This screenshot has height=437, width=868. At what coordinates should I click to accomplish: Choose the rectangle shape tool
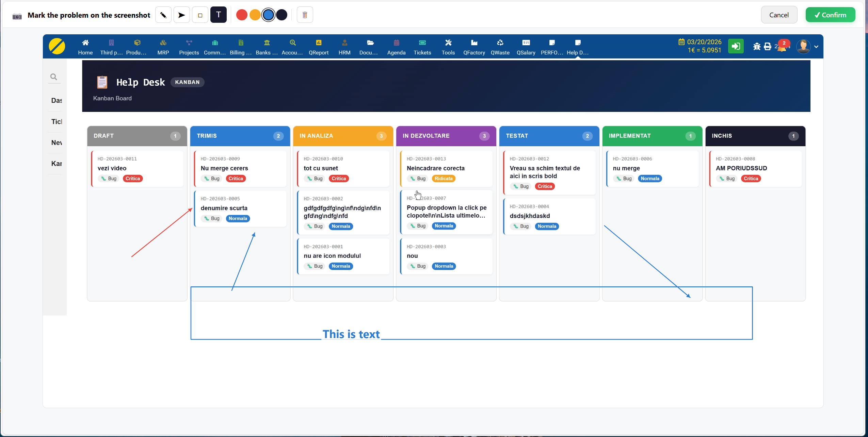click(200, 15)
